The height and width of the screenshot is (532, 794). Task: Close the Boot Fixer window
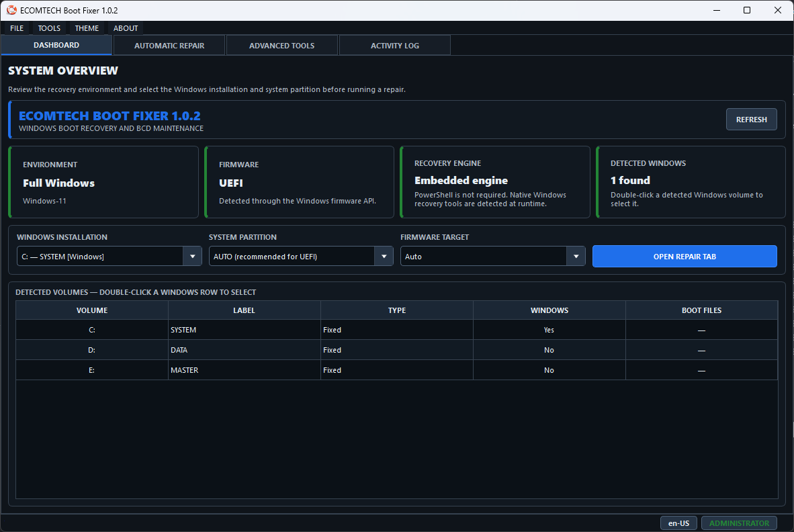(x=778, y=10)
